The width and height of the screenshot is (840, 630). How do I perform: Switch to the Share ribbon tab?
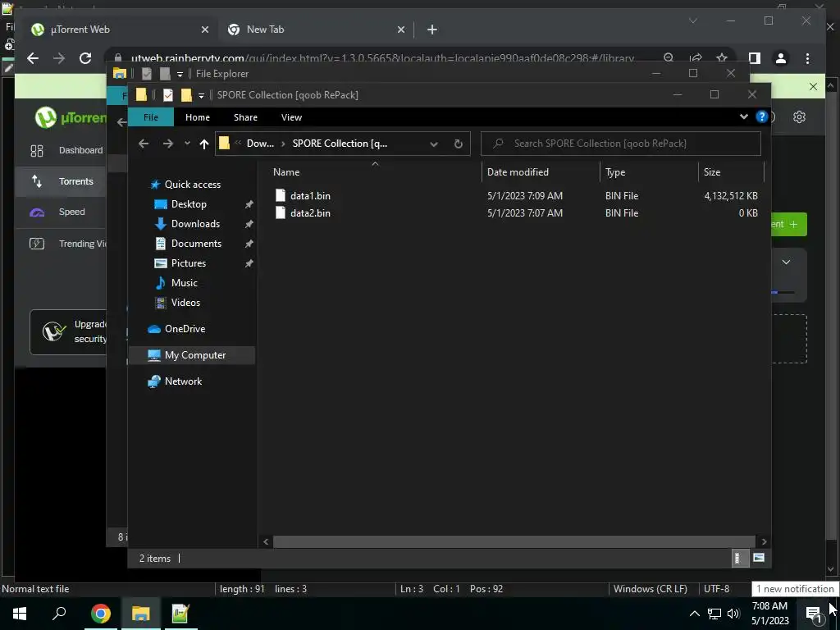[245, 117]
